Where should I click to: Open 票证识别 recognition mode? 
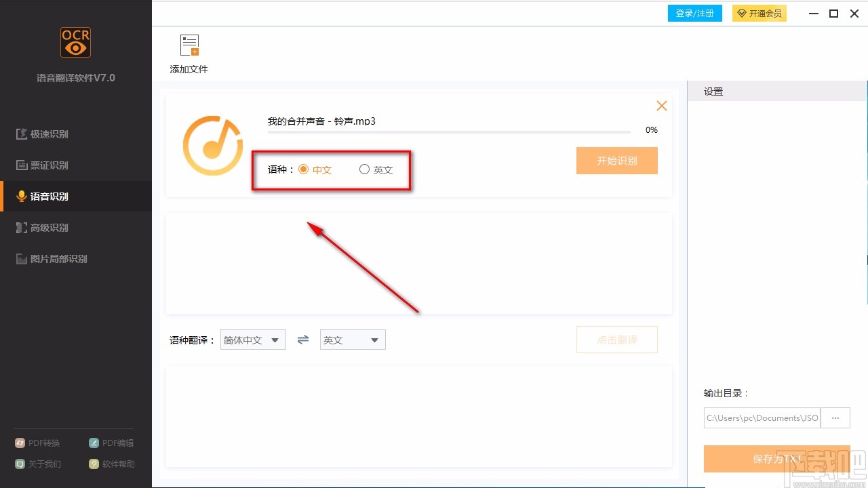21,165
